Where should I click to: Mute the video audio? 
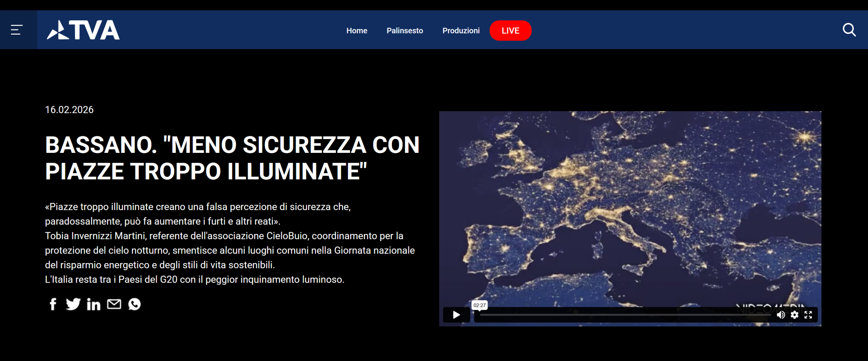(x=781, y=315)
